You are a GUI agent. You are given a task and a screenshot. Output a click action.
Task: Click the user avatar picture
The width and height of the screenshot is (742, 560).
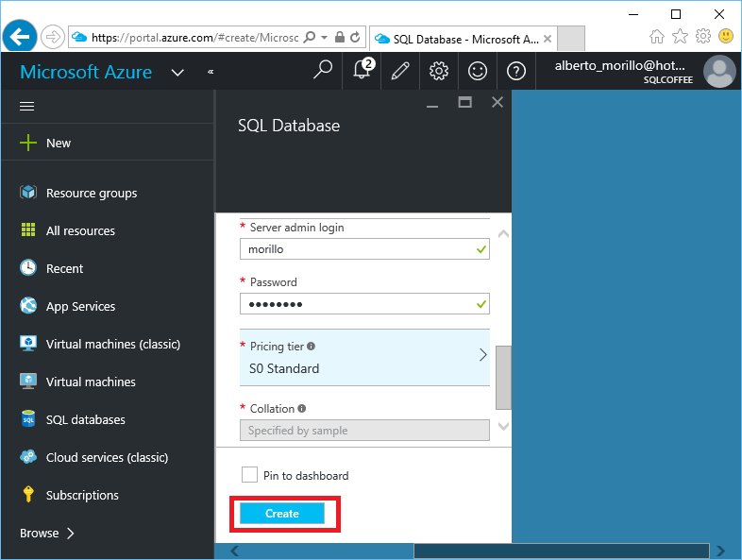tap(719, 72)
